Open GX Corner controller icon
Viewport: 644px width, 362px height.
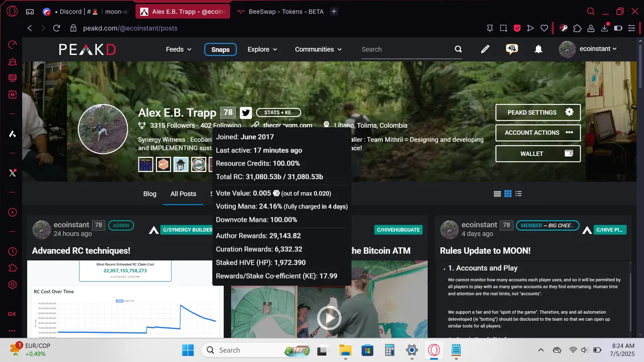pos(30,12)
